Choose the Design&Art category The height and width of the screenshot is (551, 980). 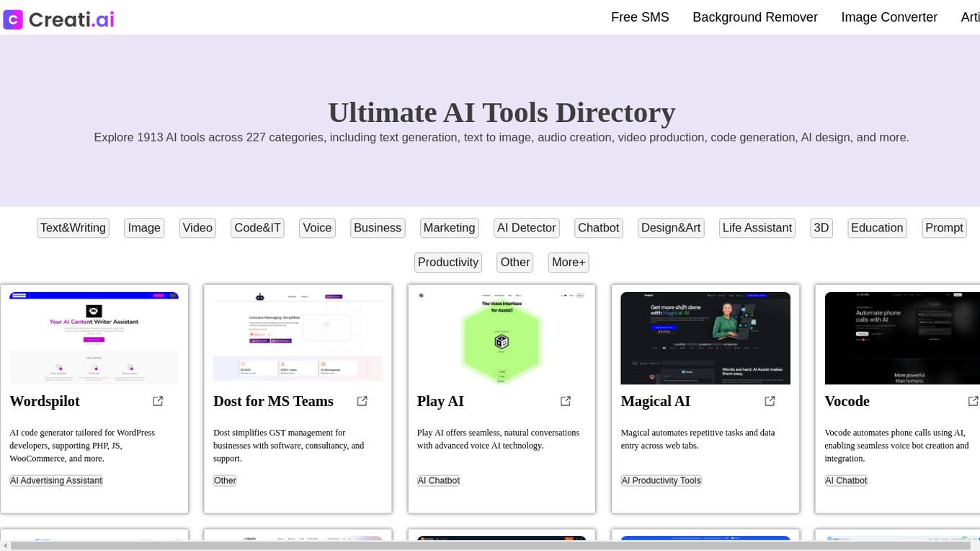671,228
